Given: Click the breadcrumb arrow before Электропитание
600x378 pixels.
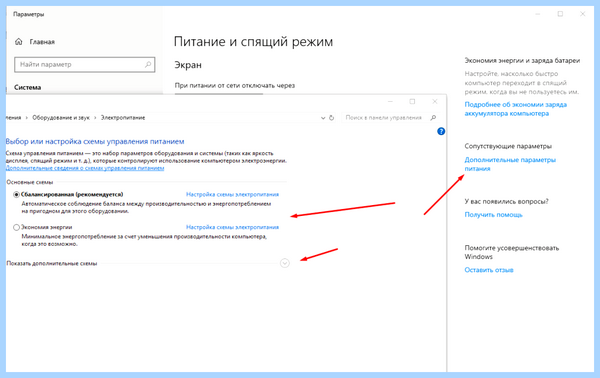Looking at the screenshot, I should [95, 118].
